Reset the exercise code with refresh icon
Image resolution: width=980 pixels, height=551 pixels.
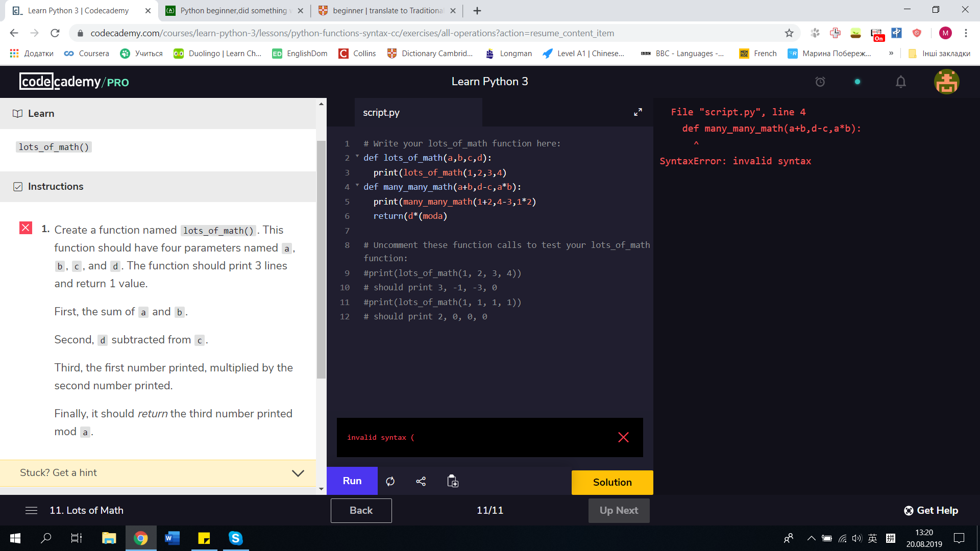[x=390, y=481]
